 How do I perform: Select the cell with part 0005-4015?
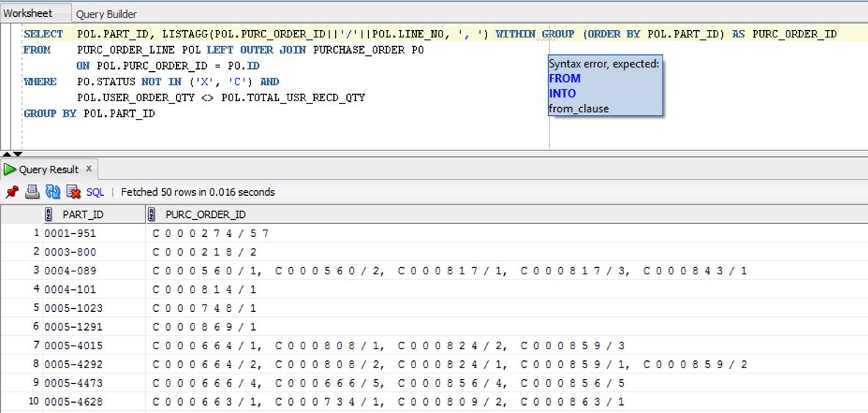point(94,346)
